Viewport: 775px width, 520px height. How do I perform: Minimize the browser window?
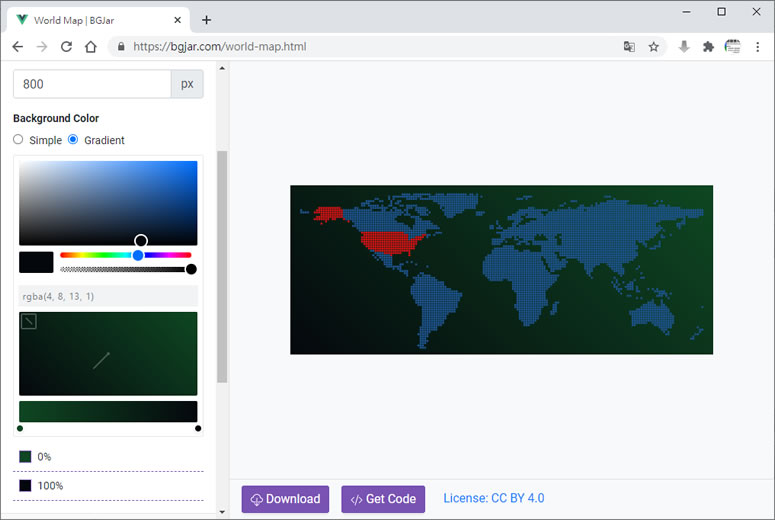[x=686, y=12]
